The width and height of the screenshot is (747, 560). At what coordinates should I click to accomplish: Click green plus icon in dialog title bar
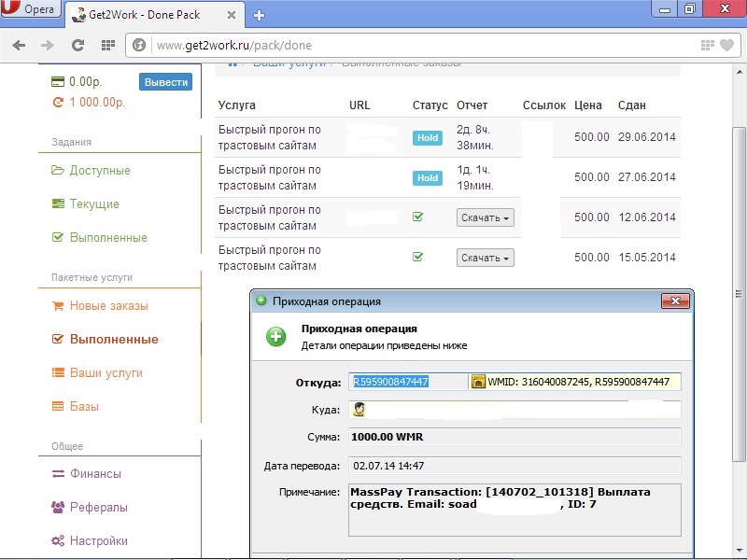[261, 301]
